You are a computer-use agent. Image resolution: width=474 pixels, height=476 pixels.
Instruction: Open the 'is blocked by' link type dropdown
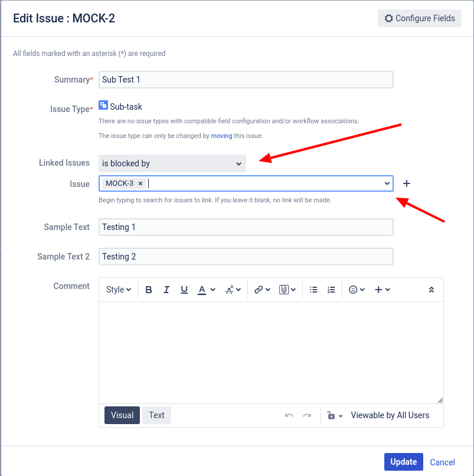(x=172, y=163)
